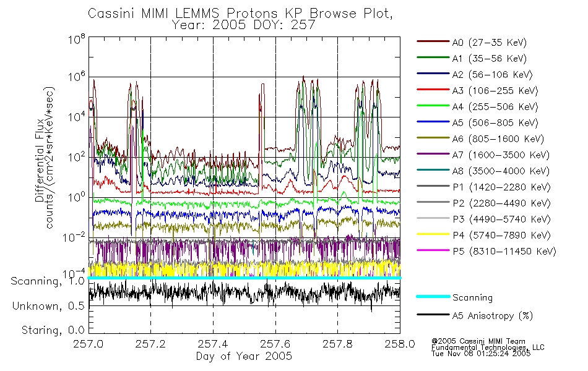Click the Year: 2005 DOY: 257 subtitle
The height and width of the screenshot is (371, 588).
[x=243, y=25]
